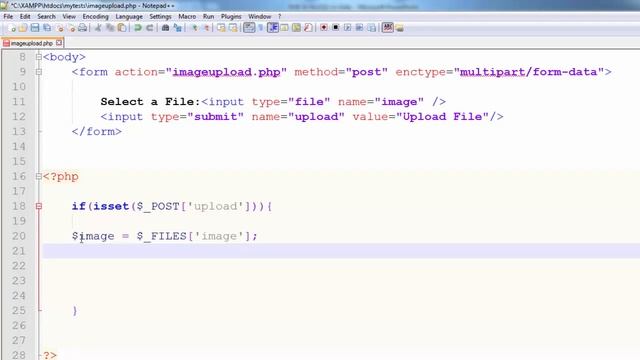Toggle synchronized vertical scrolling icon
640x360 pixels.
pos(221,28)
